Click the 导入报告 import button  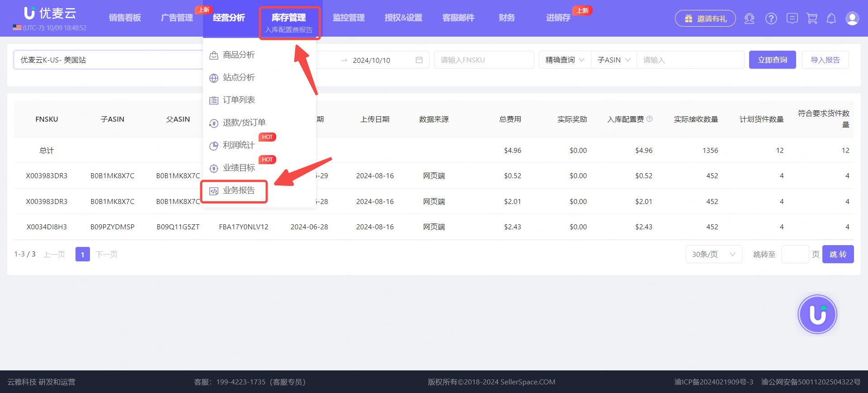[825, 60]
